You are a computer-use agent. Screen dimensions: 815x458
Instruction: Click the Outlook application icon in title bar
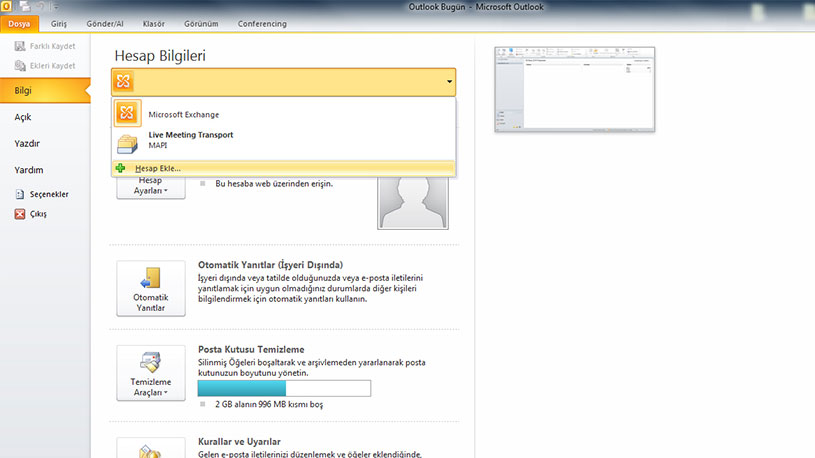[6, 6]
